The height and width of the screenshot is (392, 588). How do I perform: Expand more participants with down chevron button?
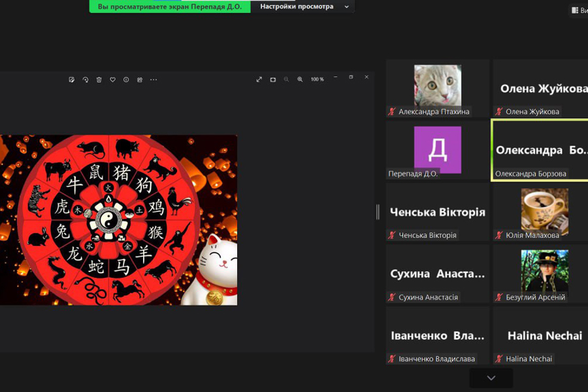pyautogui.click(x=491, y=378)
